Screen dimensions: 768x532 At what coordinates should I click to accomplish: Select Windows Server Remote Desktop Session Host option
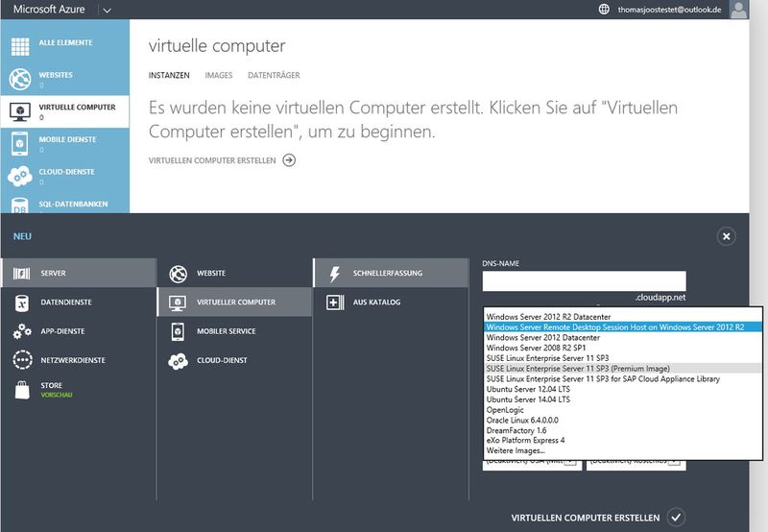coord(622,327)
